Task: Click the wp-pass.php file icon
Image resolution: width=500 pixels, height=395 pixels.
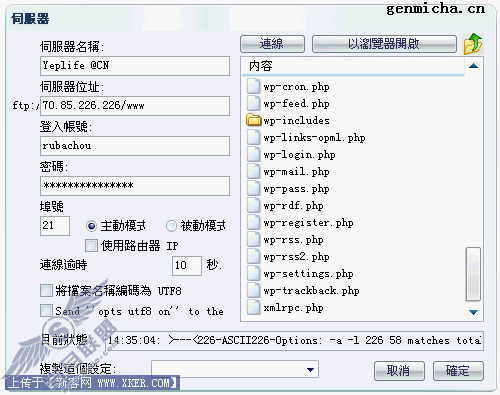Action: point(253,188)
